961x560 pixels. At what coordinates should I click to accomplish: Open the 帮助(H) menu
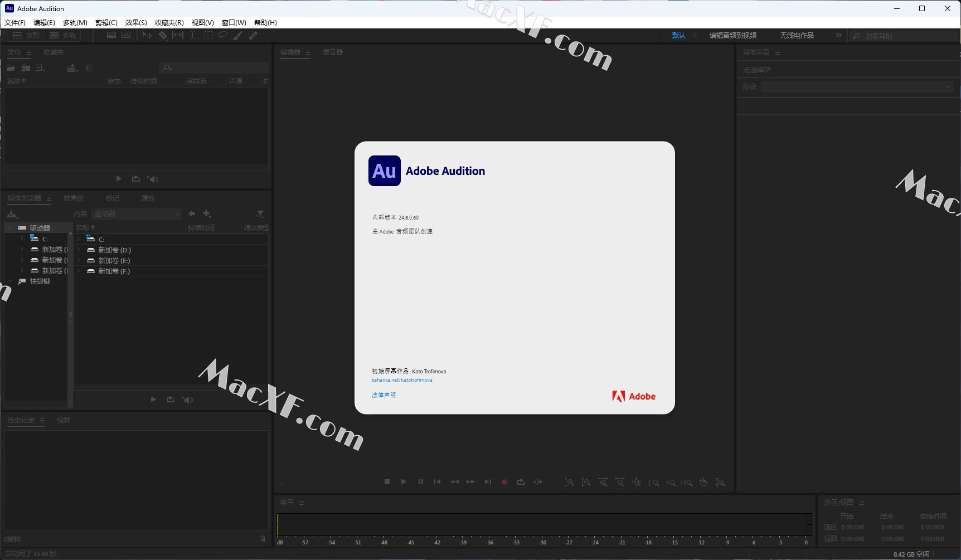coord(265,23)
